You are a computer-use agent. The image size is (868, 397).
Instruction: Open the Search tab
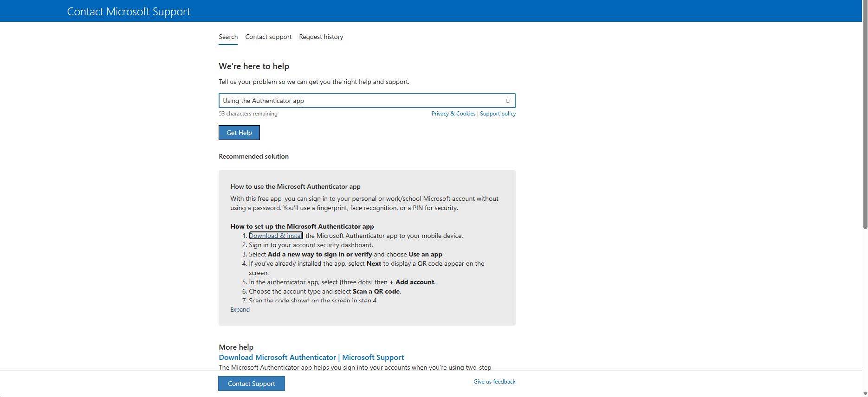[x=228, y=37]
